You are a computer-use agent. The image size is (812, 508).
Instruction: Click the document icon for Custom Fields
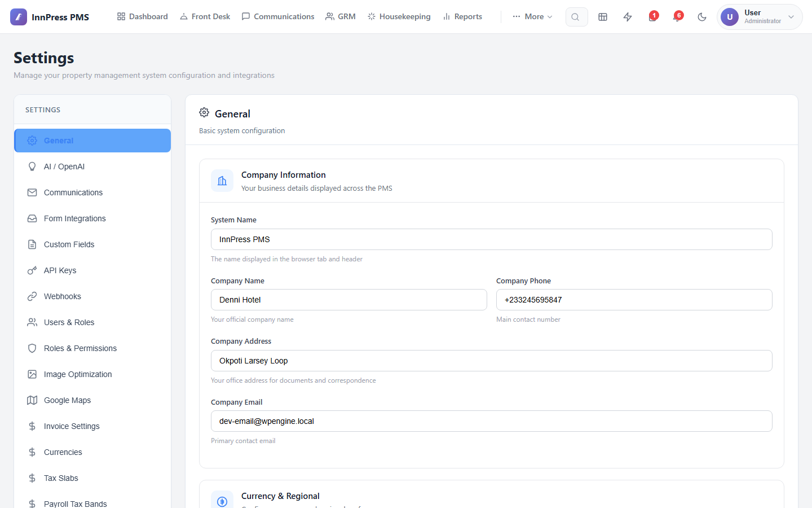click(x=32, y=244)
